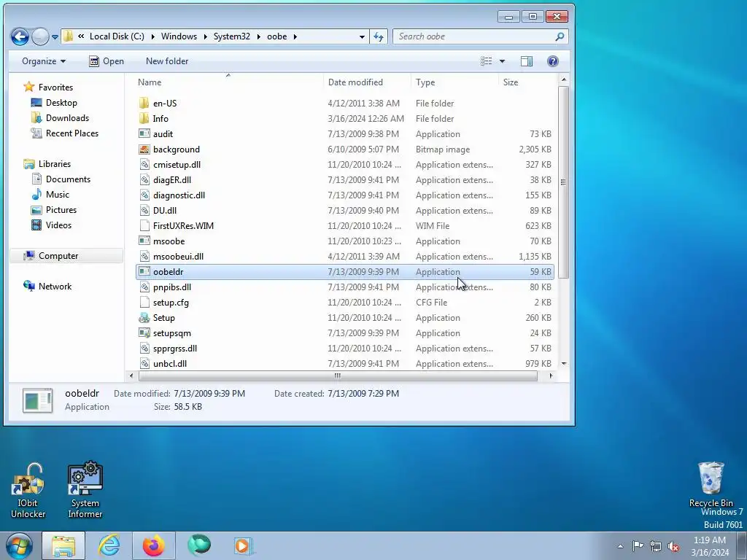The width and height of the screenshot is (747, 560).
Task: Open the Music library
Action: [57, 194]
